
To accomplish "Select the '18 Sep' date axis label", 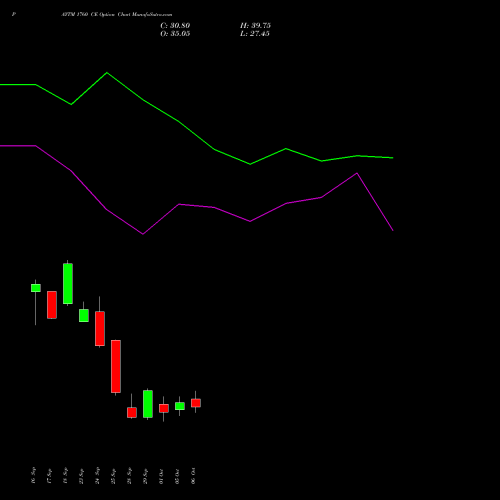I will (65, 475).
